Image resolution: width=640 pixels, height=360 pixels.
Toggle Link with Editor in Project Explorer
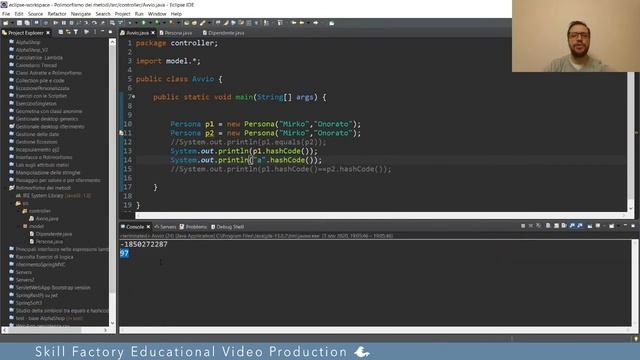pos(68,32)
